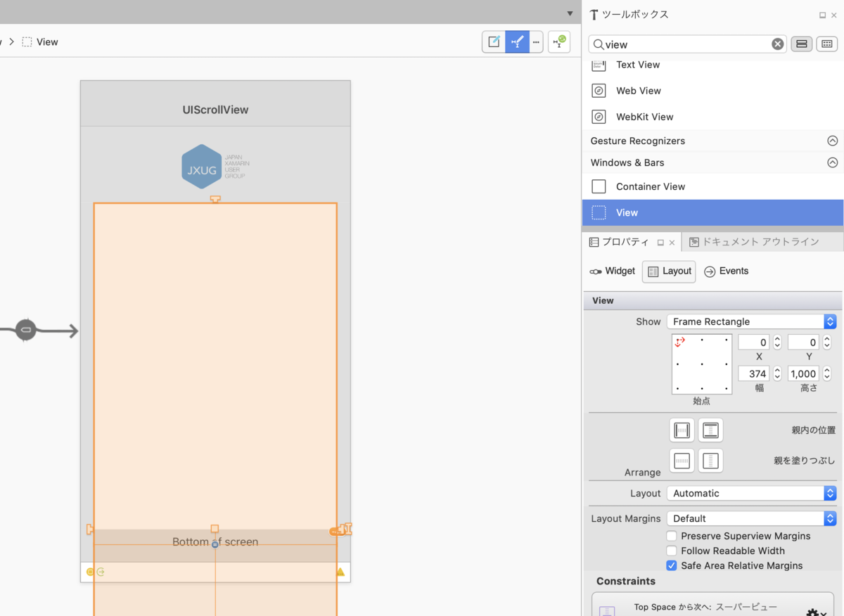Click the storyboard entry point arrow
Viewport: 844px width, 616px height.
[x=39, y=331]
